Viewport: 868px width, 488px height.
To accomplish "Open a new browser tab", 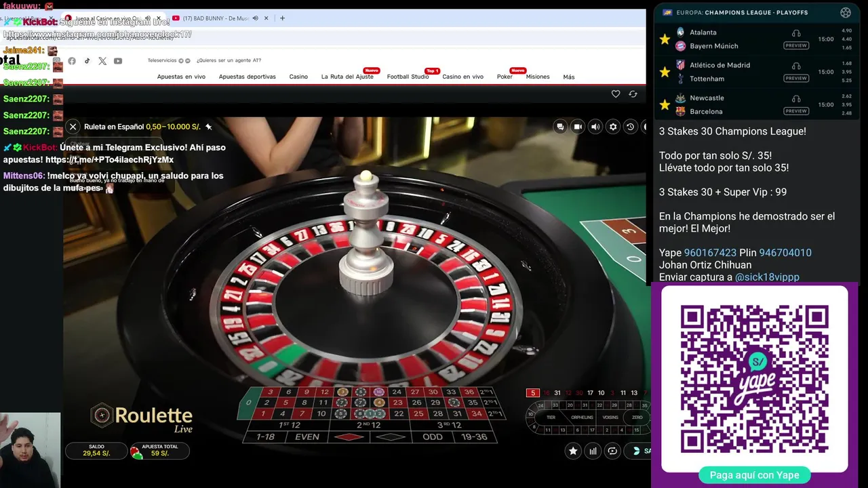I will click(282, 18).
